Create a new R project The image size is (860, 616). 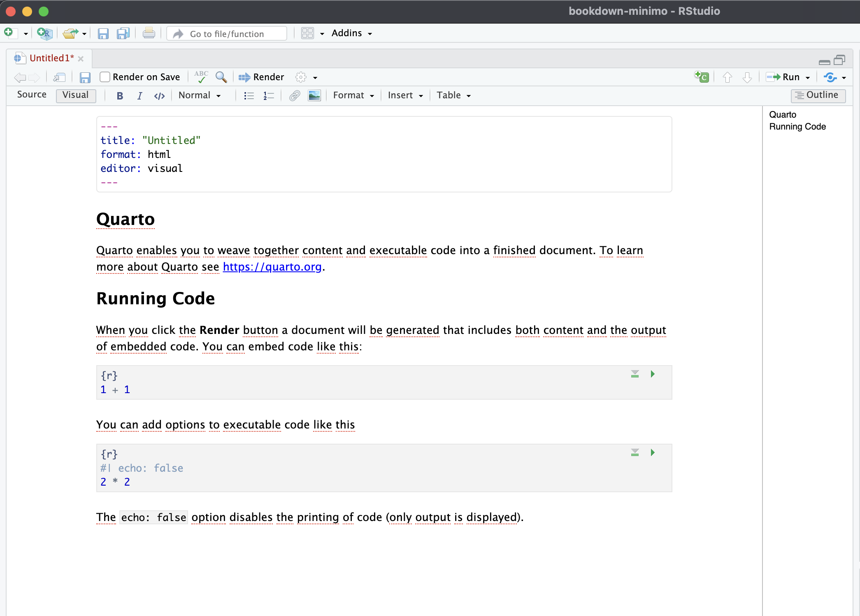pyautogui.click(x=44, y=33)
